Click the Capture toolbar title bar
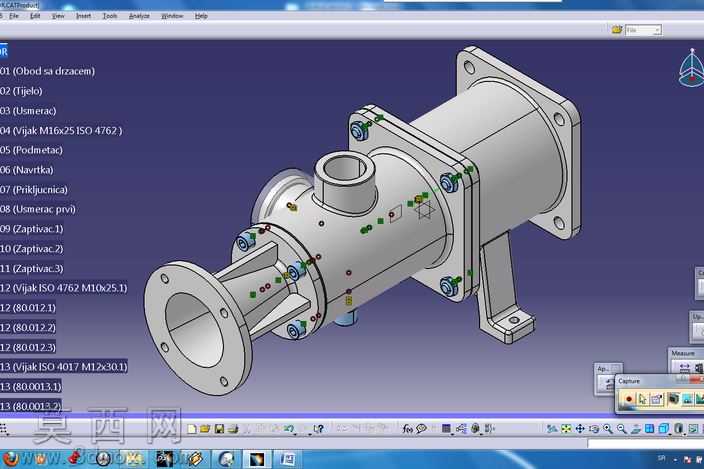Screen dimensions: 704x469 (660, 381)
